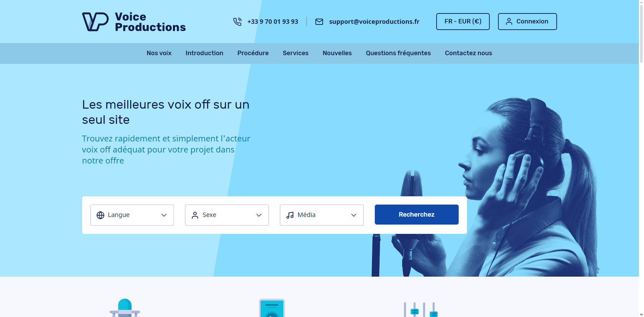Click the mixer sliders illustration icon
The height and width of the screenshot is (317, 644).
pos(421,309)
